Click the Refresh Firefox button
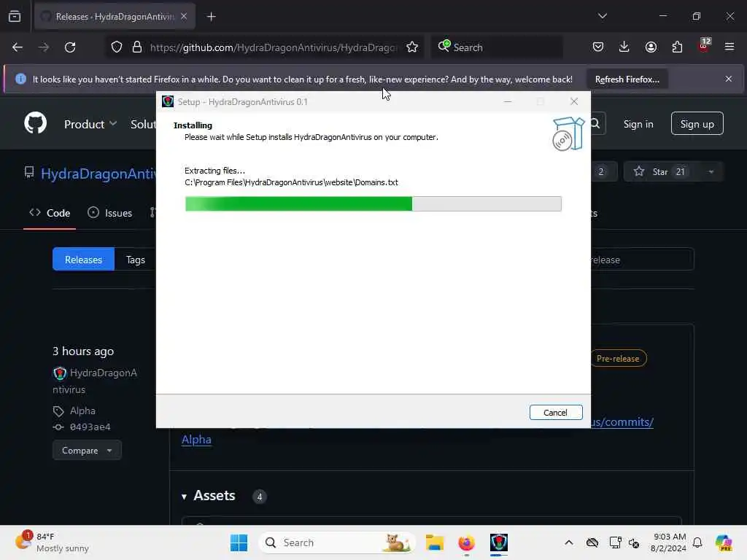The image size is (747, 560). (627, 79)
